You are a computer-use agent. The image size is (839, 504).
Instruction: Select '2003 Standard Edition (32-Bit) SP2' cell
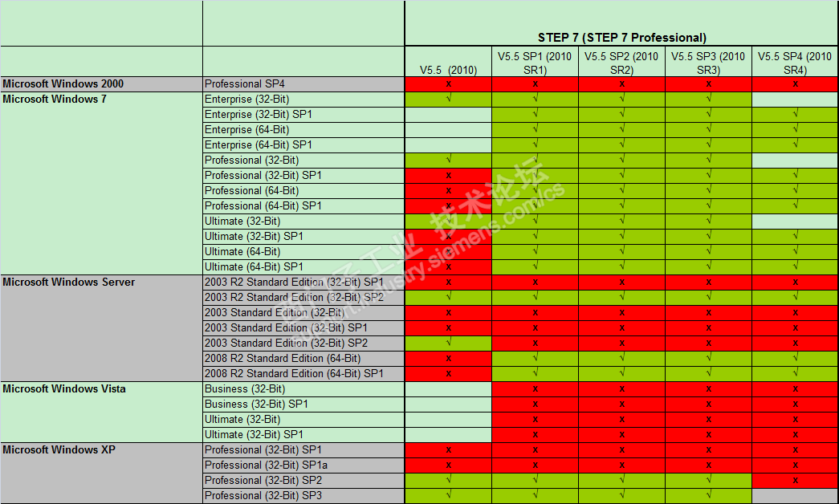click(304, 343)
